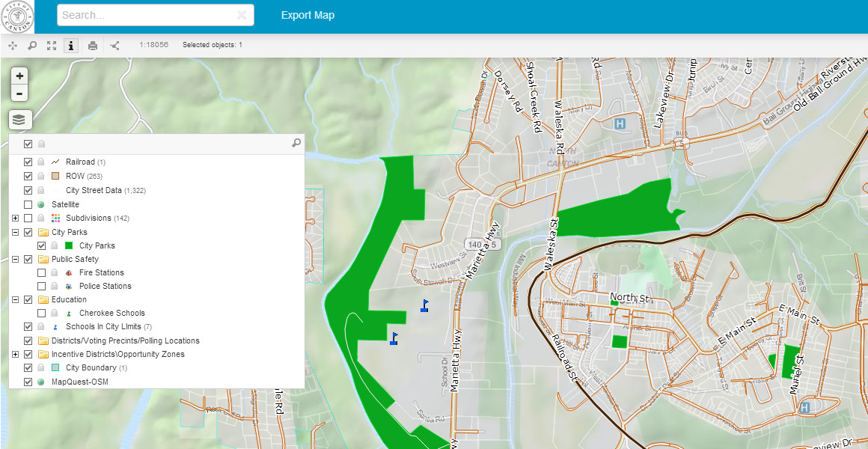Check the Fire Stations layer
The image size is (868, 449).
tap(43, 272)
